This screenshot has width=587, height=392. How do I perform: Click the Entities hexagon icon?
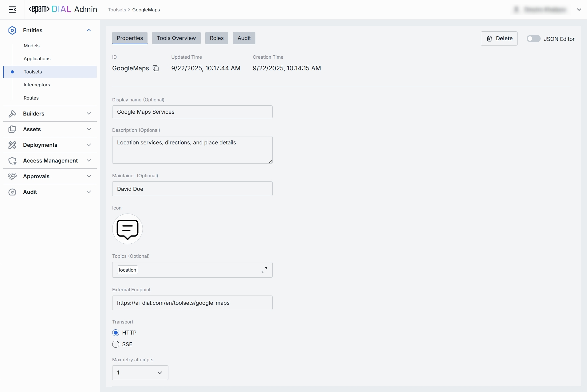(x=12, y=30)
